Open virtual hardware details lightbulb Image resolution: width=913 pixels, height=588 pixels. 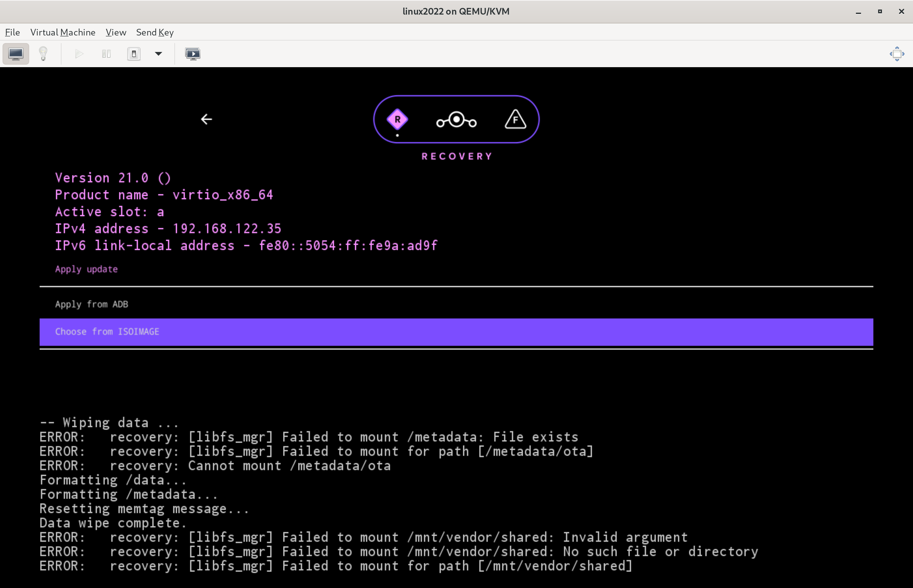pyautogui.click(x=43, y=54)
